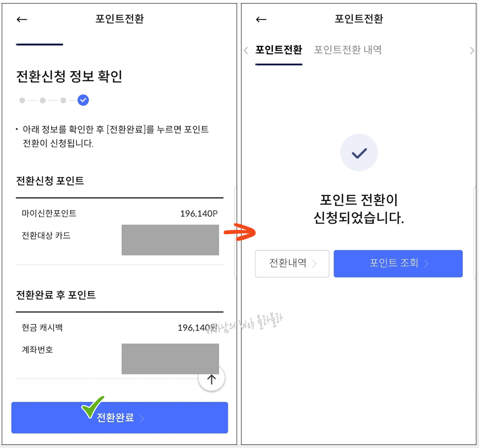Image resolution: width=479 pixels, height=448 pixels.
Task: Click the back arrow on the confirmation screen
Action: tap(261, 19)
